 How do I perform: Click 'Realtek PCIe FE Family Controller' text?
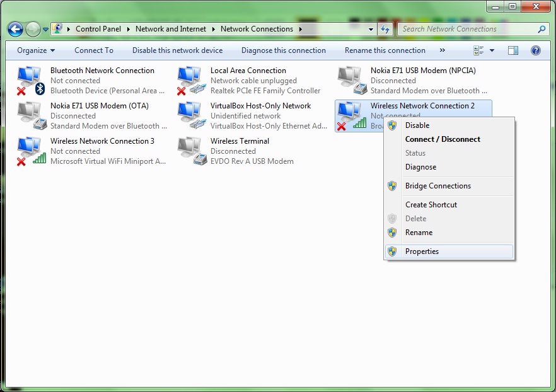tap(265, 91)
